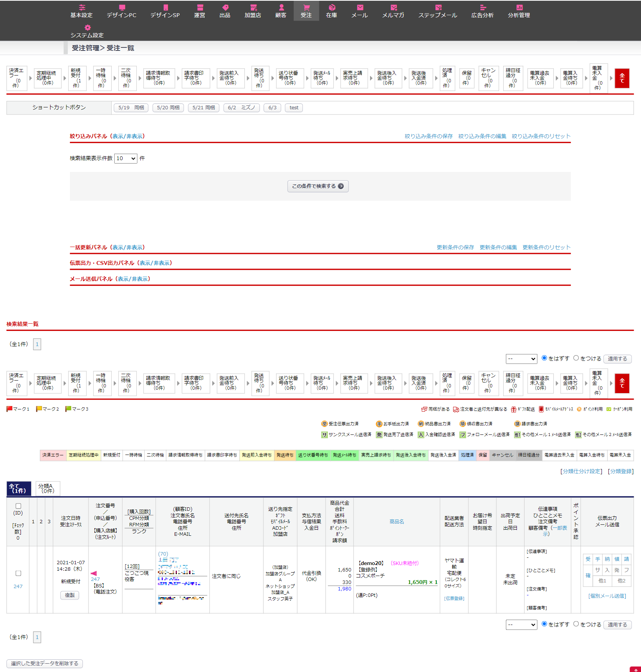The image size is (641, 672).
Task: Click the order total 1,980
Action: click(345, 589)
